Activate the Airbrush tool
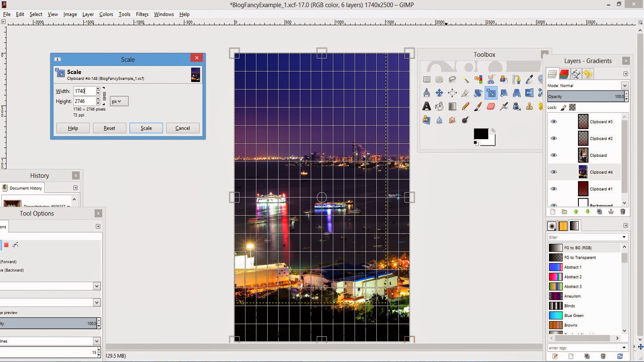644x362 pixels. [504, 106]
